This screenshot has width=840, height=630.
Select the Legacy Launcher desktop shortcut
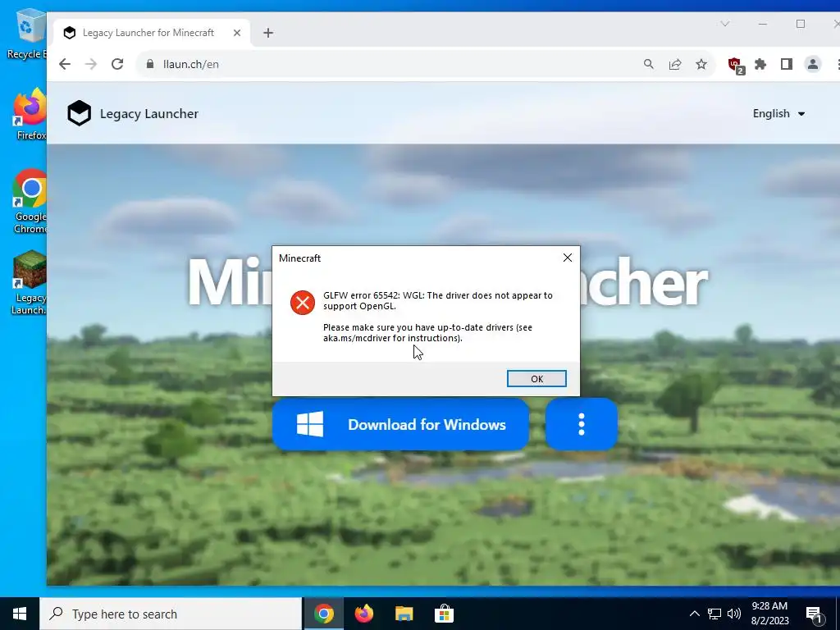coord(30,283)
